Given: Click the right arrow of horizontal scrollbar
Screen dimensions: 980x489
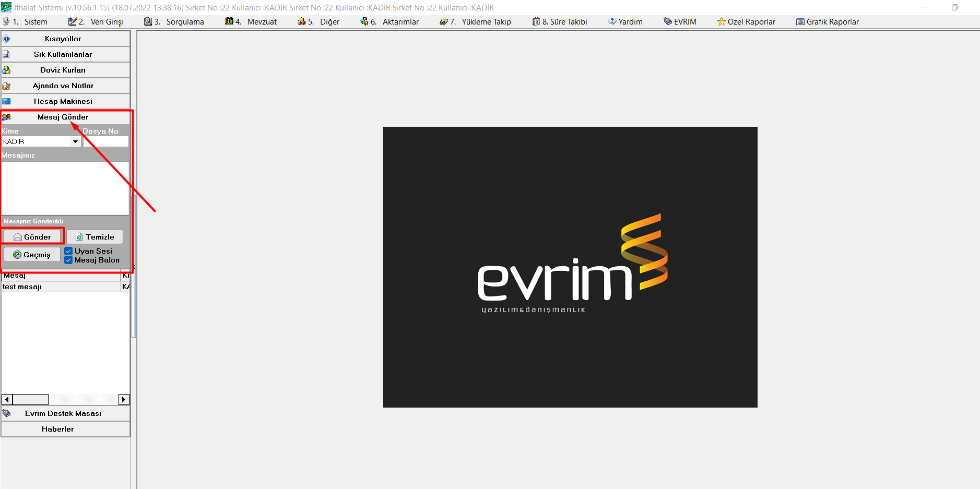Looking at the screenshot, I should [124, 399].
